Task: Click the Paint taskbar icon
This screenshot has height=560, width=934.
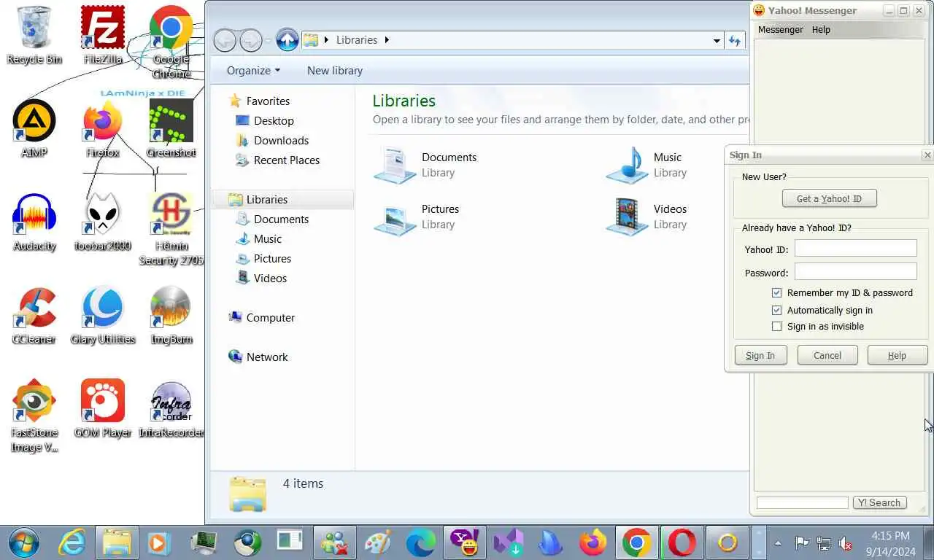Action: coord(377,542)
